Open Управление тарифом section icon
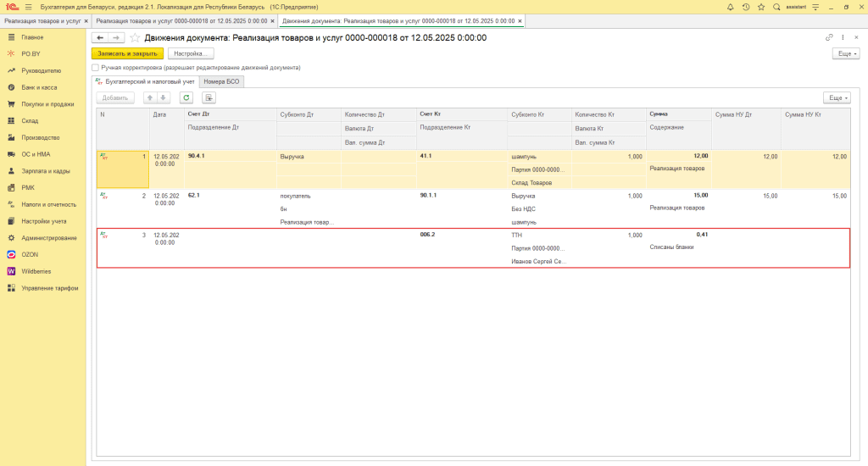 (x=11, y=288)
